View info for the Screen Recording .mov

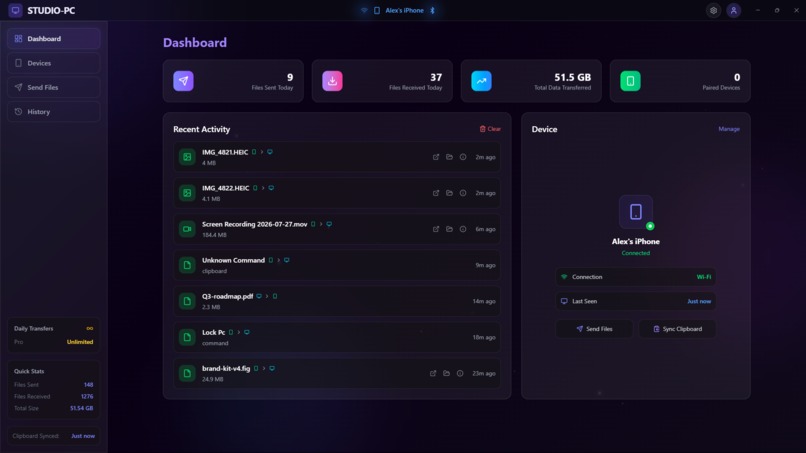[463, 229]
